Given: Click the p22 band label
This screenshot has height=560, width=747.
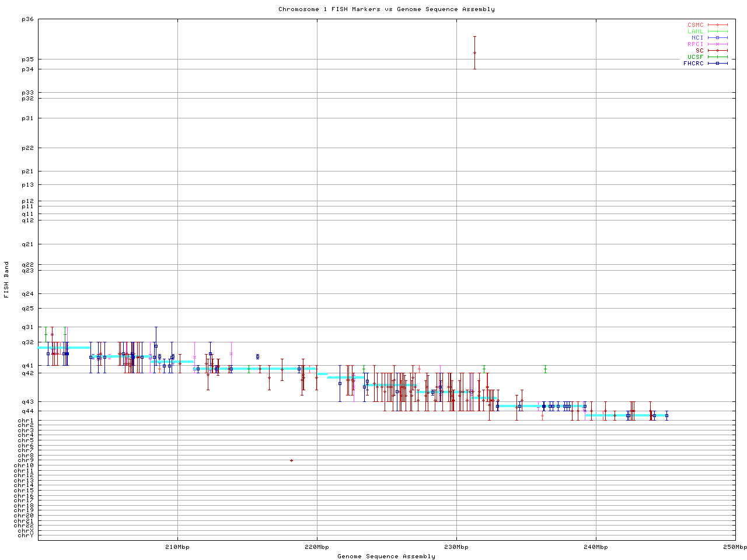Looking at the screenshot, I should click(27, 148).
